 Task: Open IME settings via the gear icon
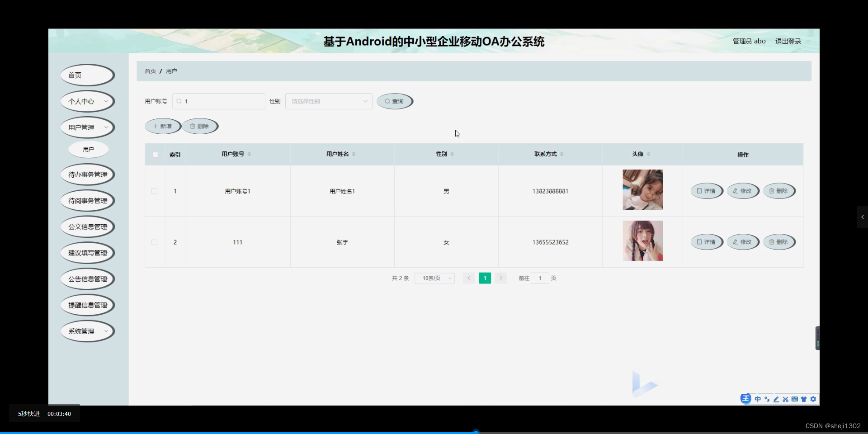(813, 399)
